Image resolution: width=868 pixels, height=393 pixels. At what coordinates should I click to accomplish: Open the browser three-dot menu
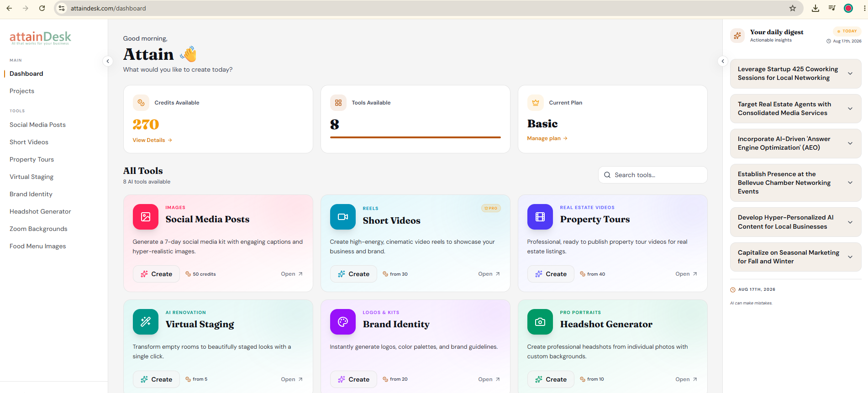point(864,8)
